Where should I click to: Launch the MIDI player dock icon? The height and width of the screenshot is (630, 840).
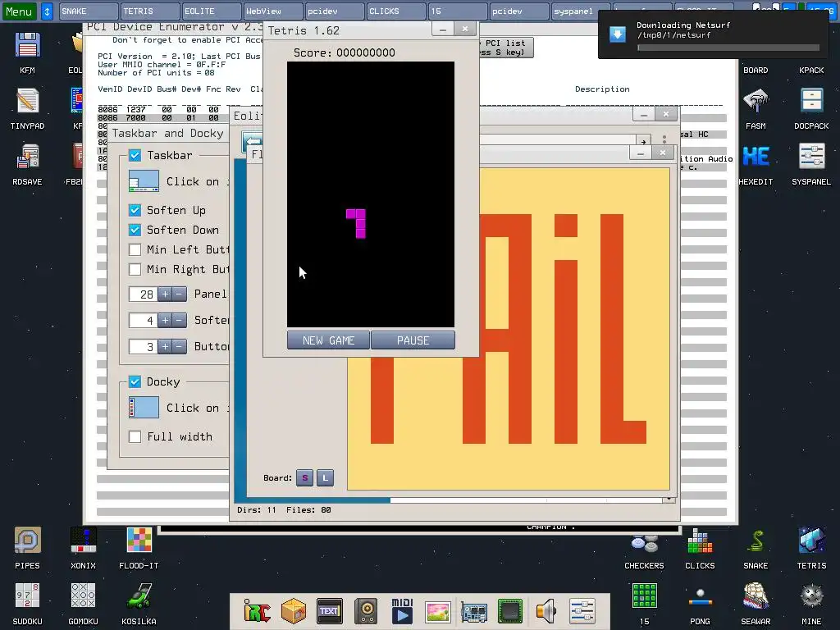click(x=402, y=610)
